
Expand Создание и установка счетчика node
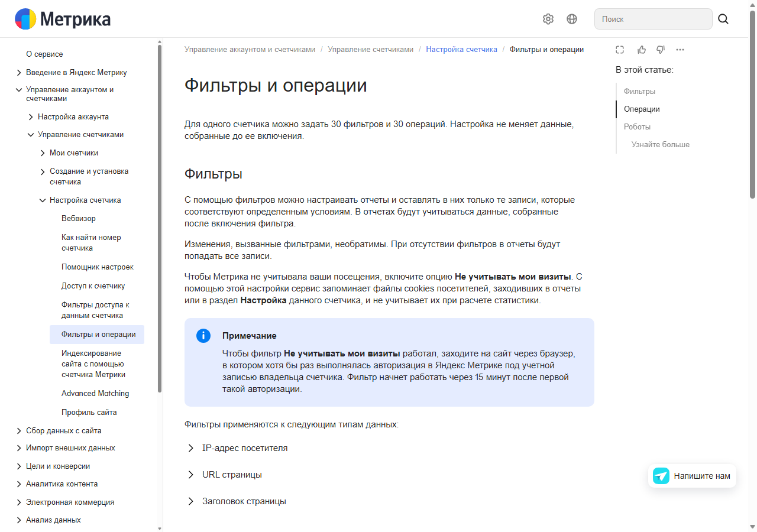coord(43,171)
